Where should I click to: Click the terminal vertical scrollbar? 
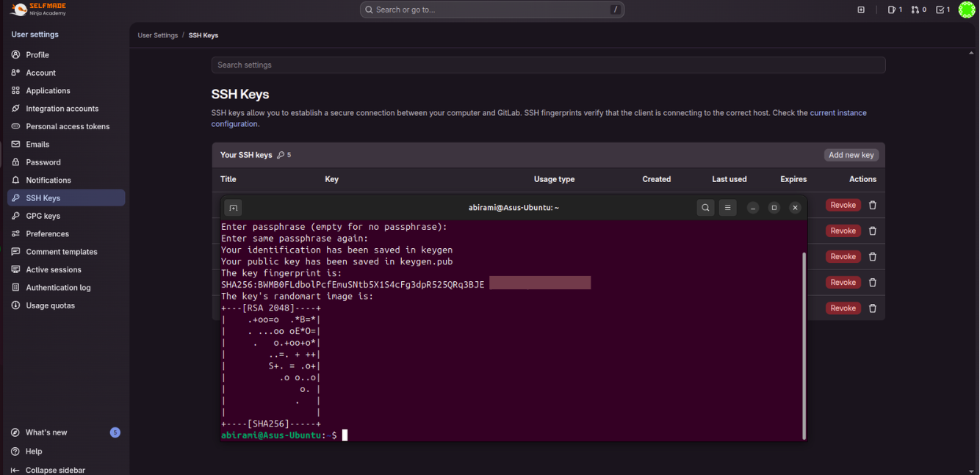pos(804,345)
